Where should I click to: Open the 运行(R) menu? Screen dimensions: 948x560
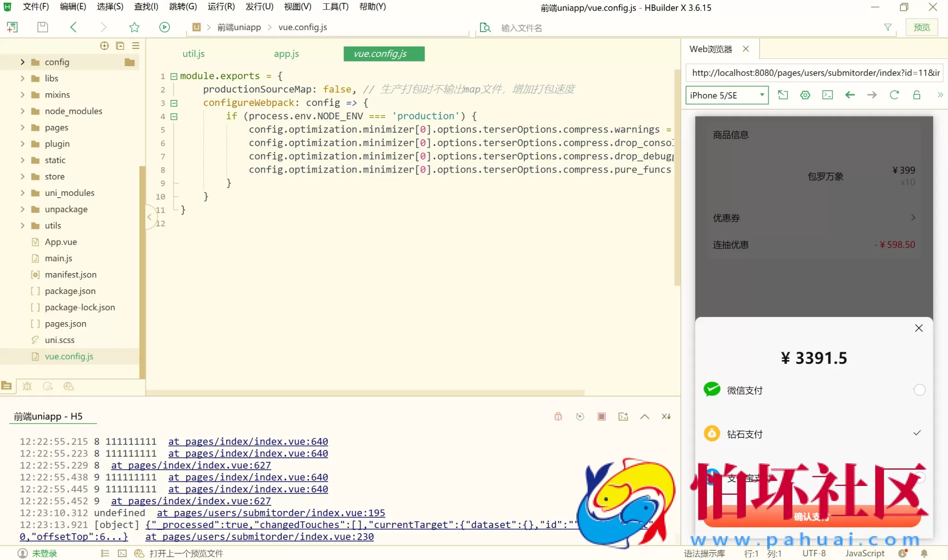pyautogui.click(x=221, y=6)
